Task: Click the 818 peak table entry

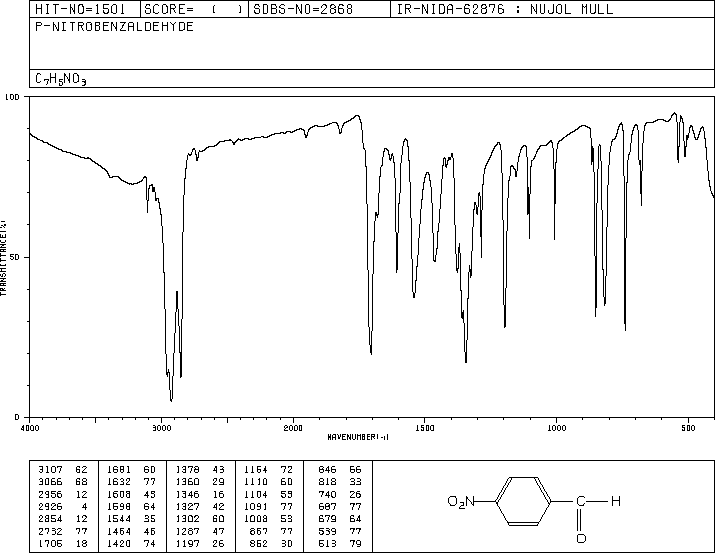Action: pyautogui.click(x=340, y=482)
